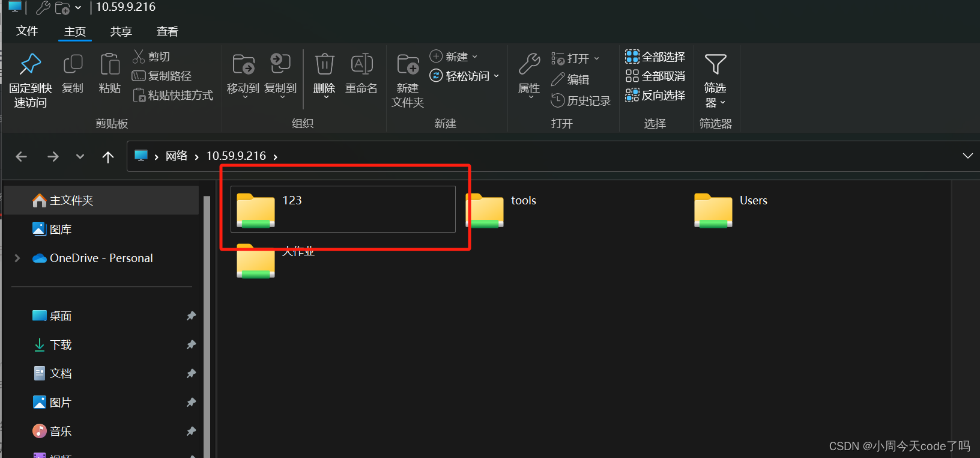
Task: Click Invert selection (反向选择)
Action: 655,95
